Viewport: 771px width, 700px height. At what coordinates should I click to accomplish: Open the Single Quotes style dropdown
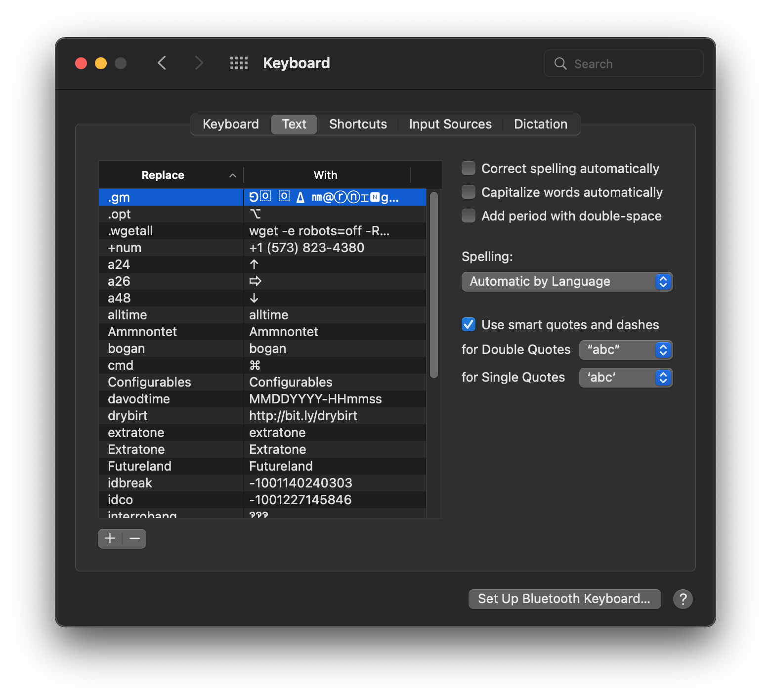tap(626, 378)
